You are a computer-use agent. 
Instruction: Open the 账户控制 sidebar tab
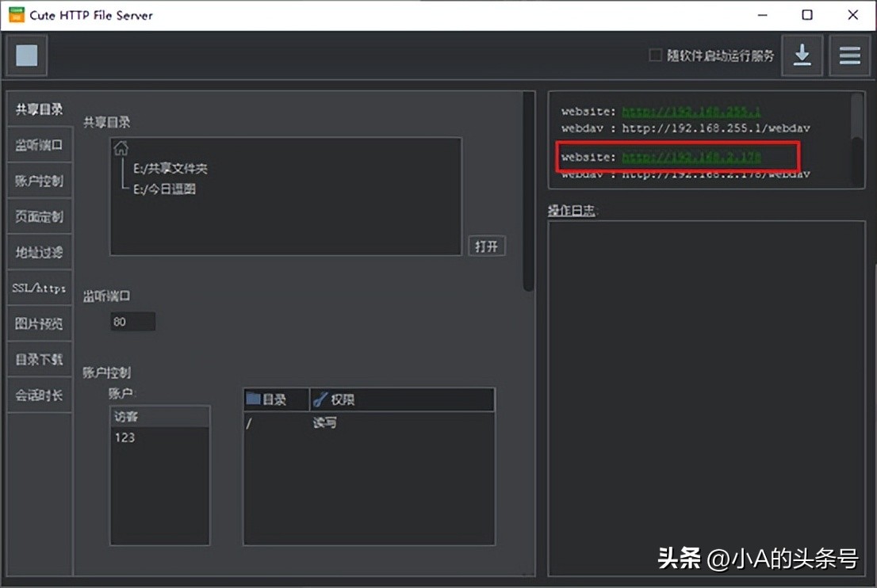point(39,180)
